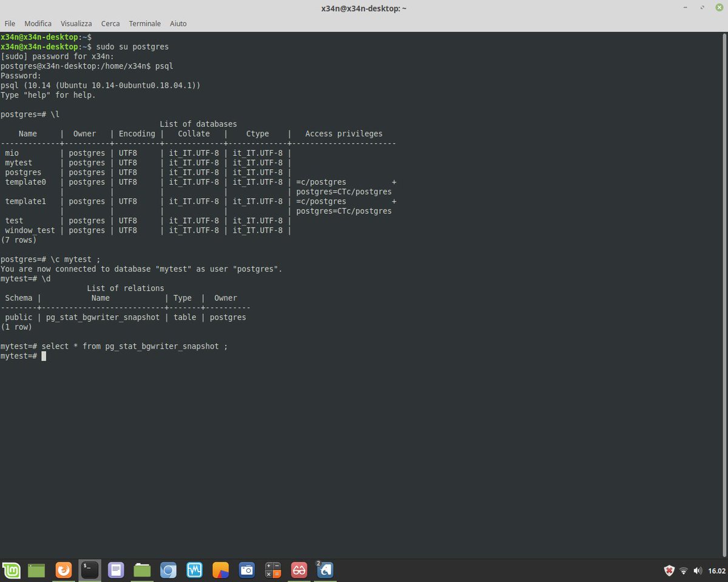Open the Cerca menu
This screenshot has width=728, height=582.
click(x=110, y=24)
